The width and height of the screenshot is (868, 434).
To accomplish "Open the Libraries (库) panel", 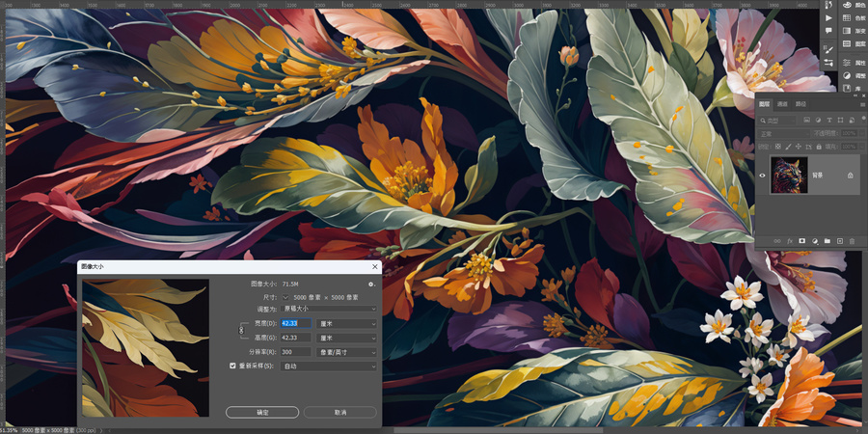I will pos(854,89).
